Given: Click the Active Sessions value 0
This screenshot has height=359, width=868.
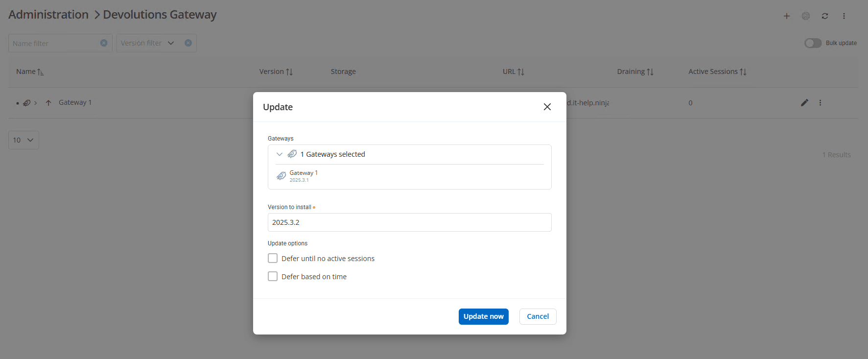Looking at the screenshot, I should click(x=690, y=103).
